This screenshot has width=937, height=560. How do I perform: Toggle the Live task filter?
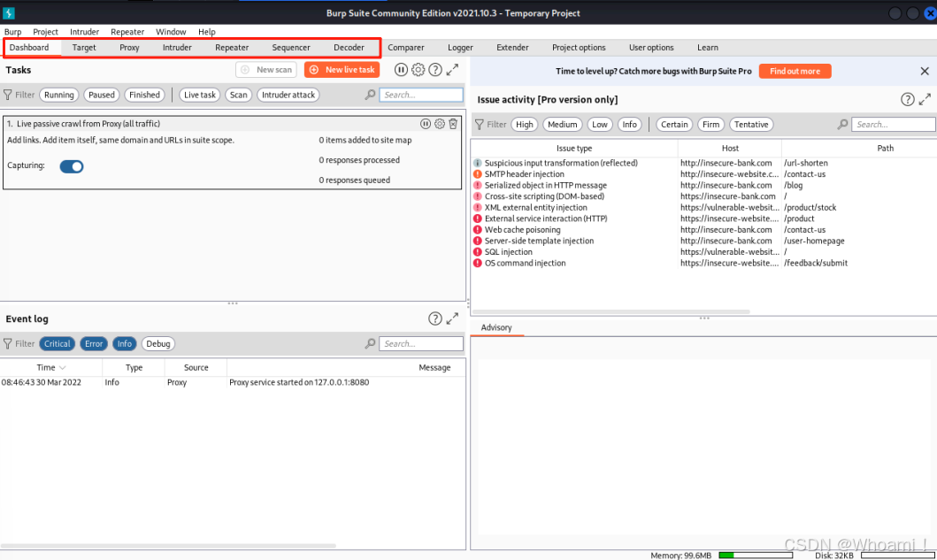(x=200, y=95)
